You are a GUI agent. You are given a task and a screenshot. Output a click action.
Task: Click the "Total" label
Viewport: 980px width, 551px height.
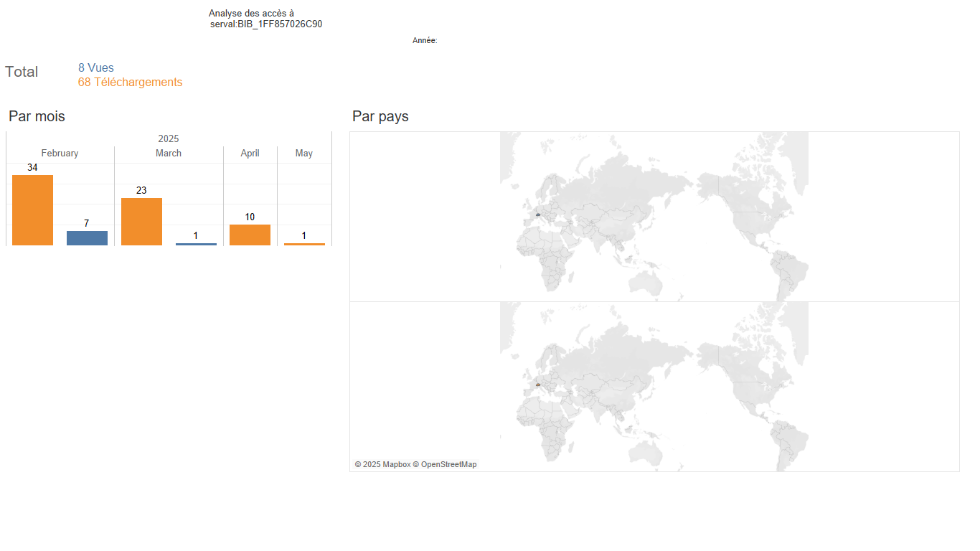coord(22,72)
